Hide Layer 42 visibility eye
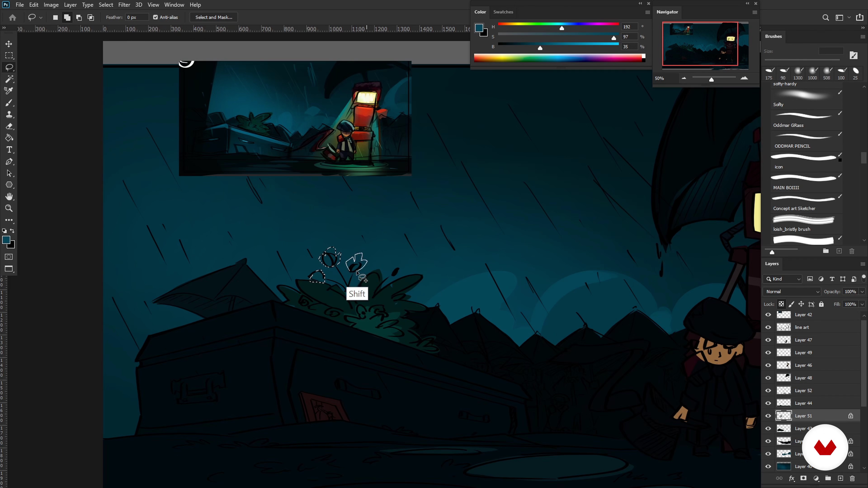Image resolution: width=868 pixels, height=488 pixels. click(x=768, y=314)
